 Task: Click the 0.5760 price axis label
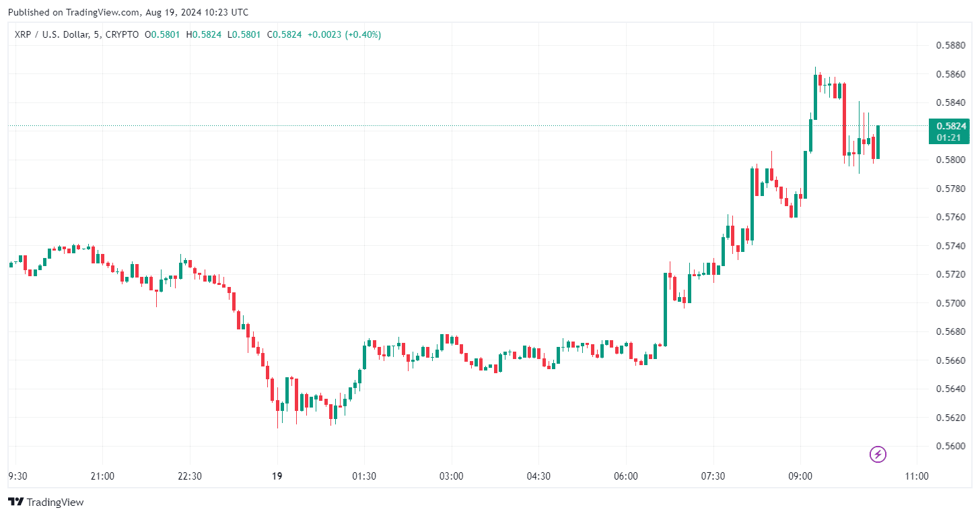(x=951, y=217)
